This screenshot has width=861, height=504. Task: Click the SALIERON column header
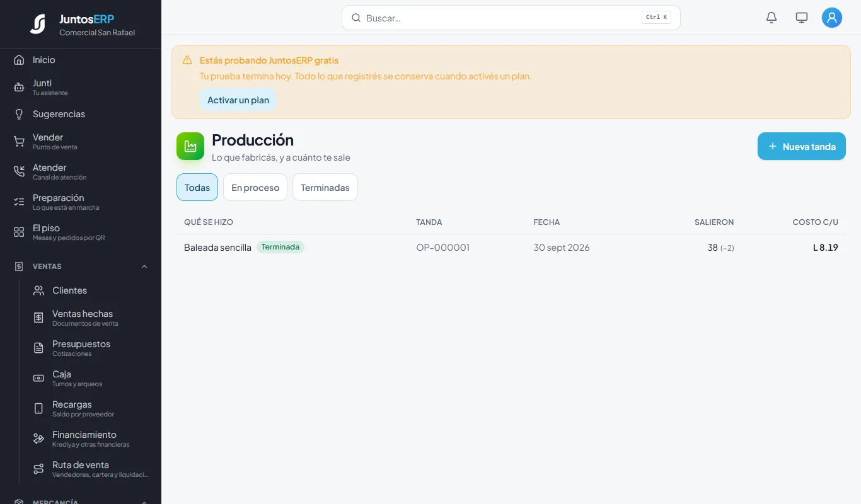(714, 222)
